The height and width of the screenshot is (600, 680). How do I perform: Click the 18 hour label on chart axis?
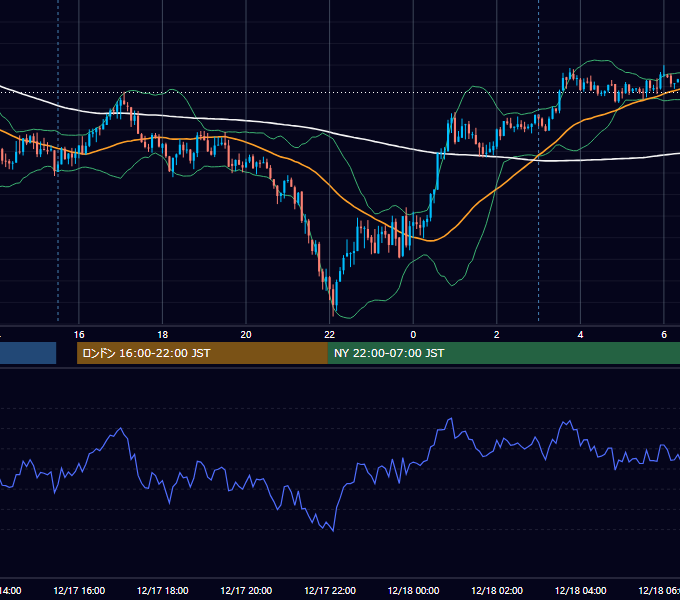163,334
